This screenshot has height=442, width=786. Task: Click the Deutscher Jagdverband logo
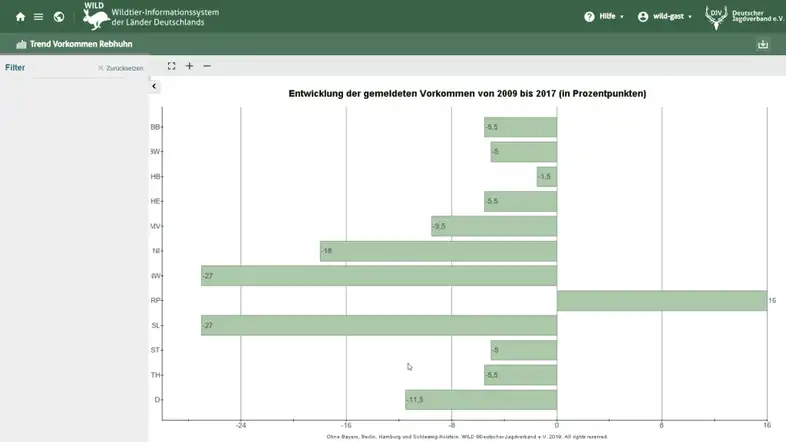[744, 16]
